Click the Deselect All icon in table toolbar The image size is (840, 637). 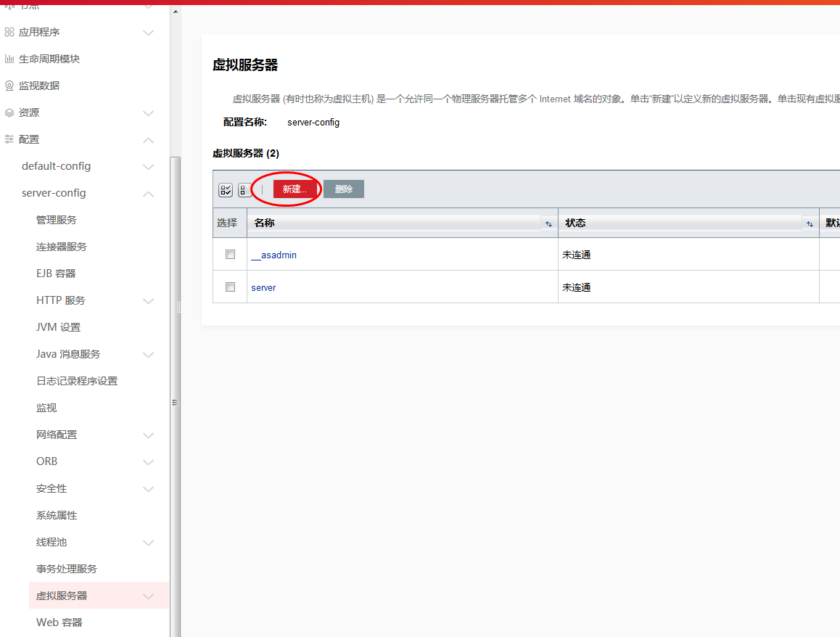(244, 190)
